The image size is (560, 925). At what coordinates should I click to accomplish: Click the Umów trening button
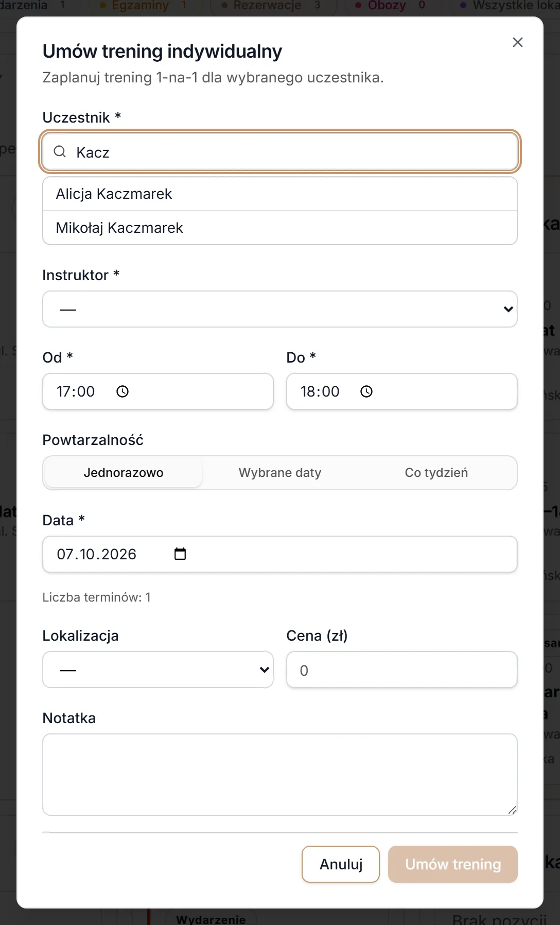tap(453, 864)
